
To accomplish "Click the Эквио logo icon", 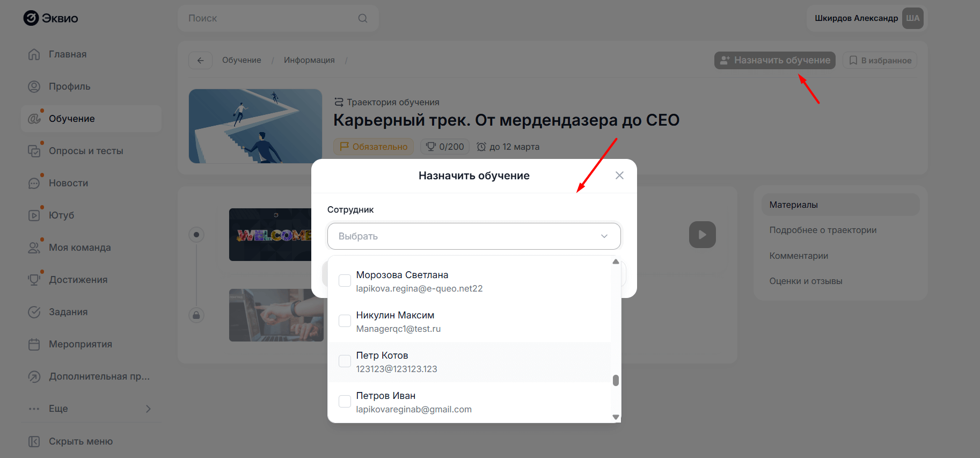I will coord(31,18).
